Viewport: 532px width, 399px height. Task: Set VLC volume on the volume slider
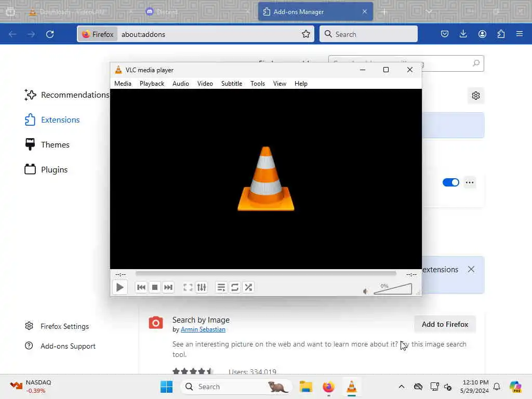pos(393,289)
